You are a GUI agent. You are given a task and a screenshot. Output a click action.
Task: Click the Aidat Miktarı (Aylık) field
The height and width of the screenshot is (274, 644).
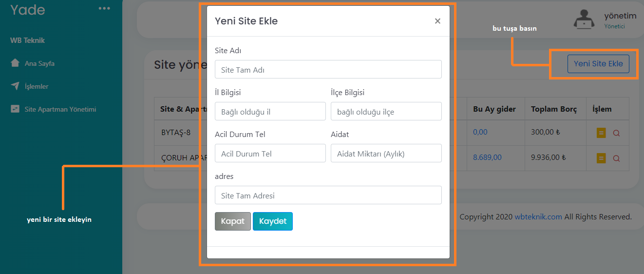click(x=386, y=153)
